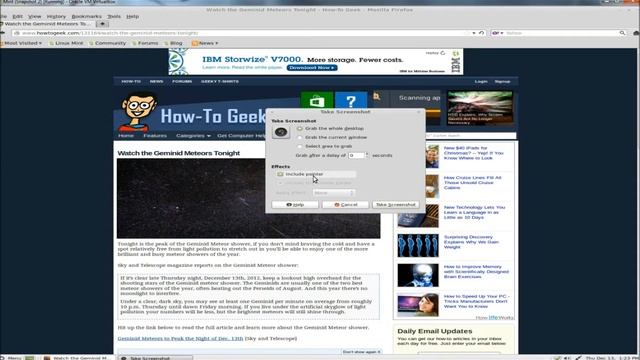Click the IBM Storwize 'Download Now' button
This screenshot has height=360, width=640.
coord(312,67)
